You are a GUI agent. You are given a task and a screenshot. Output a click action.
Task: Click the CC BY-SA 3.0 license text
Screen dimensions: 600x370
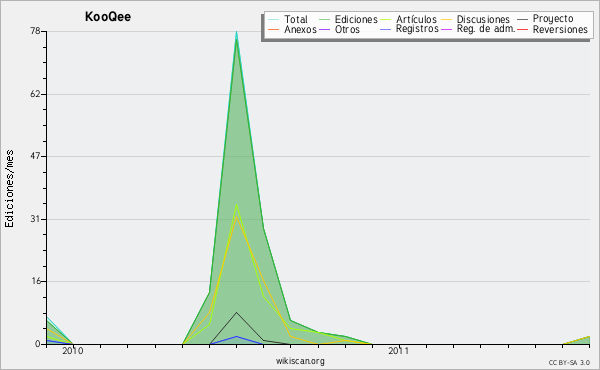click(569, 363)
